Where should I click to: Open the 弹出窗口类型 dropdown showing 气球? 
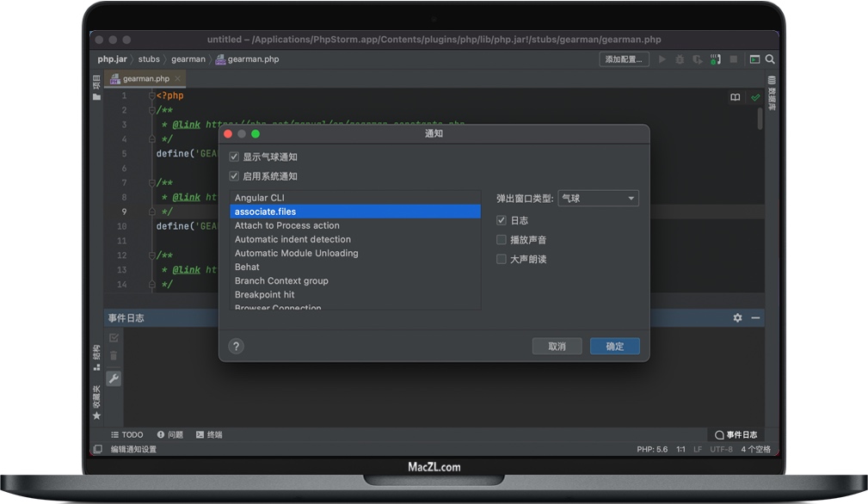598,197
